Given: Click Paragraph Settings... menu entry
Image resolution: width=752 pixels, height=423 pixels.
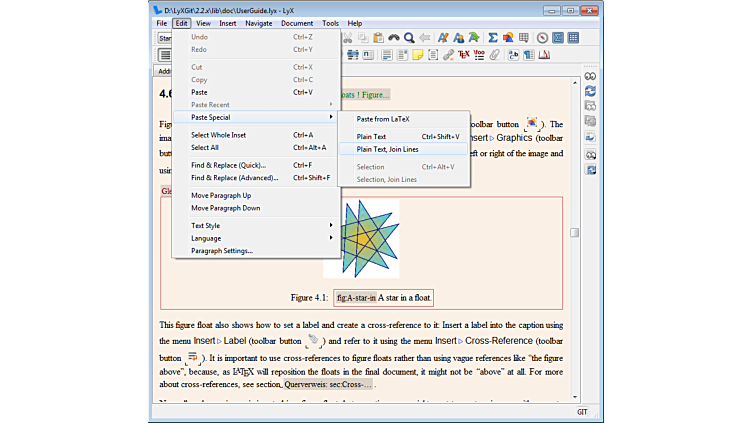Looking at the screenshot, I should [x=222, y=251].
